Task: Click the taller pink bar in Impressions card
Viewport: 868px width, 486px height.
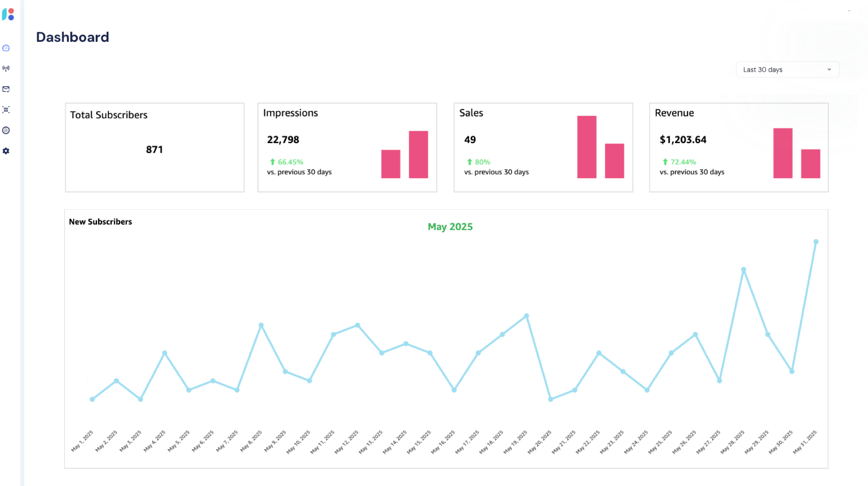Action: click(419, 155)
